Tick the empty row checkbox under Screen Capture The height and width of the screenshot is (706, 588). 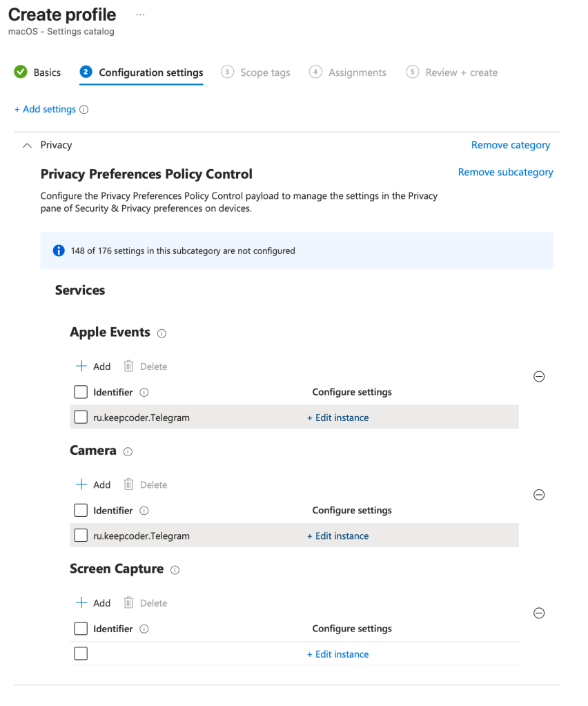(x=81, y=654)
